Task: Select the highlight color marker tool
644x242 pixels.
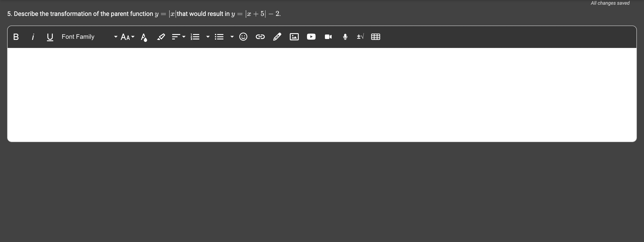Action: pyautogui.click(x=161, y=37)
